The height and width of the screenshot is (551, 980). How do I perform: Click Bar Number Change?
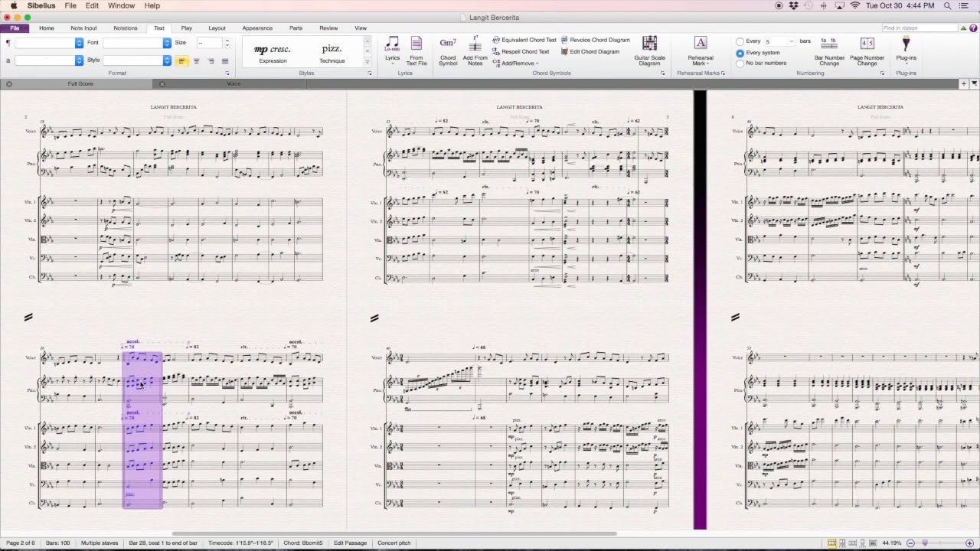point(829,51)
